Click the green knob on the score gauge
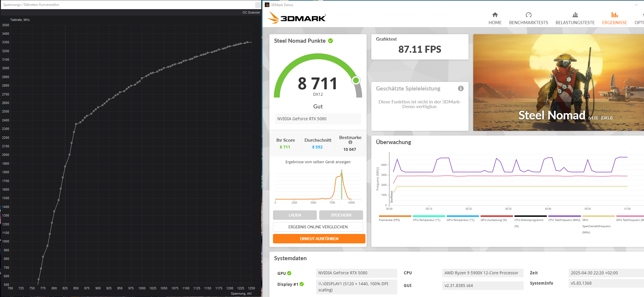This screenshot has height=297, width=644. click(356, 80)
